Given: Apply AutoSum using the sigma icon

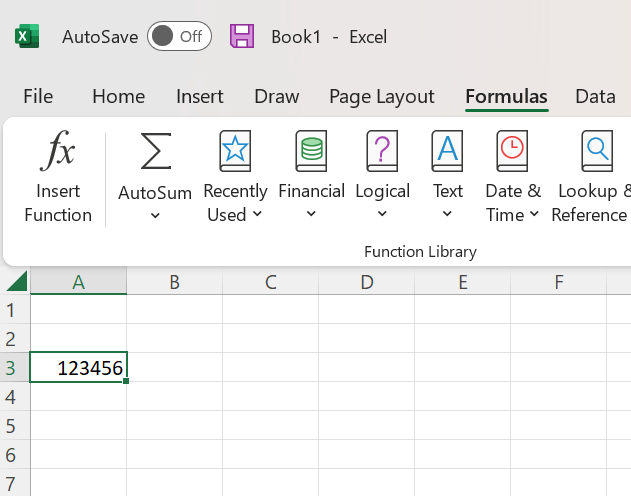Looking at the screenshot, I should click(156, 151).
